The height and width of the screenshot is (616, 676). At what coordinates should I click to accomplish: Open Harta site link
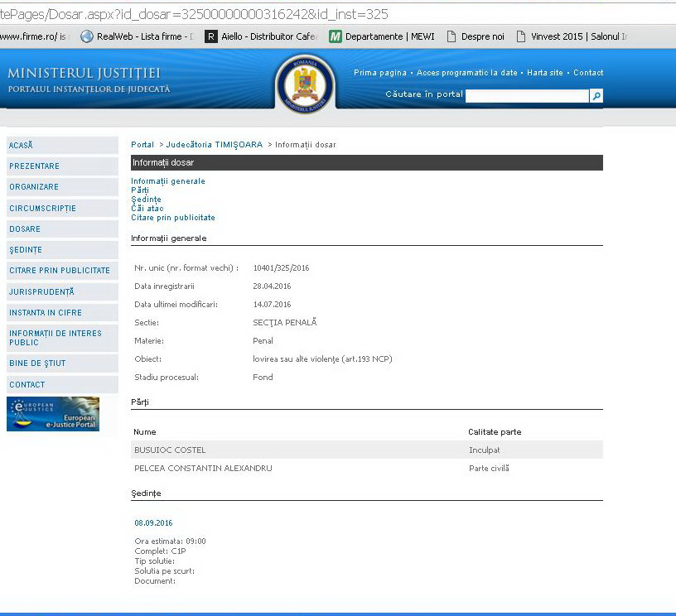pos(544,73)
